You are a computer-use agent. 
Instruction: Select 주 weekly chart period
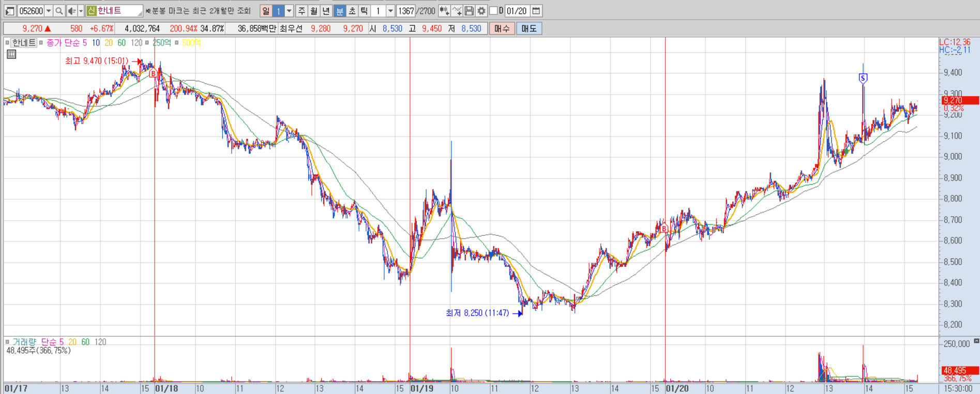tap(302, 11)
